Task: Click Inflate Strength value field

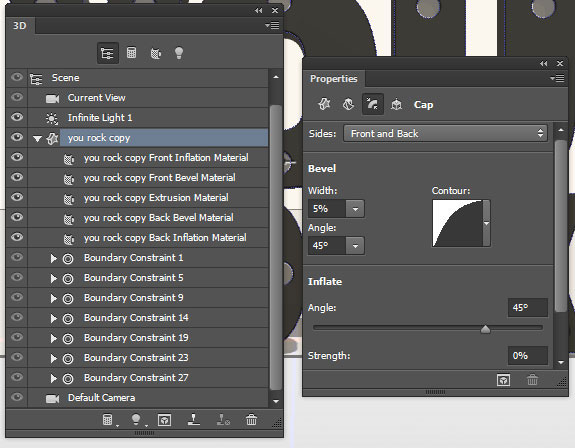Action: tap(528, 356)
